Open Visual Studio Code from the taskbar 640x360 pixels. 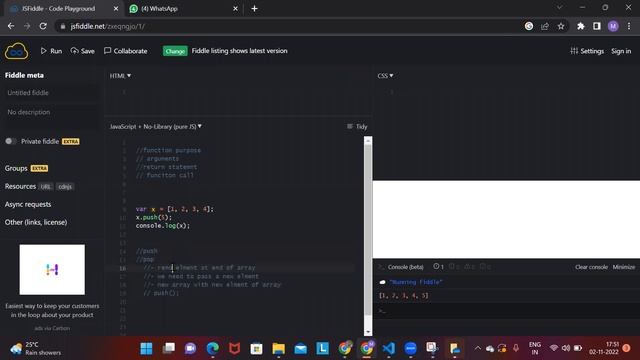point(389,349)
